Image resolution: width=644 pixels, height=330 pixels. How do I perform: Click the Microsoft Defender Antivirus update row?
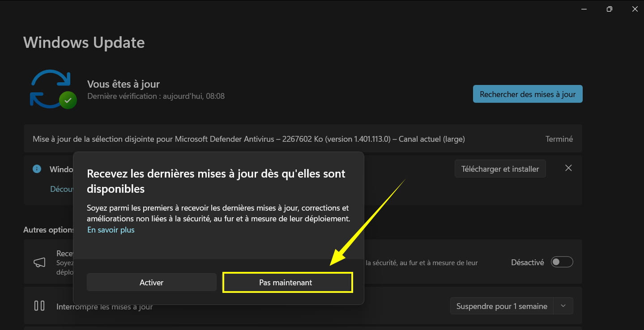[303, 139]
